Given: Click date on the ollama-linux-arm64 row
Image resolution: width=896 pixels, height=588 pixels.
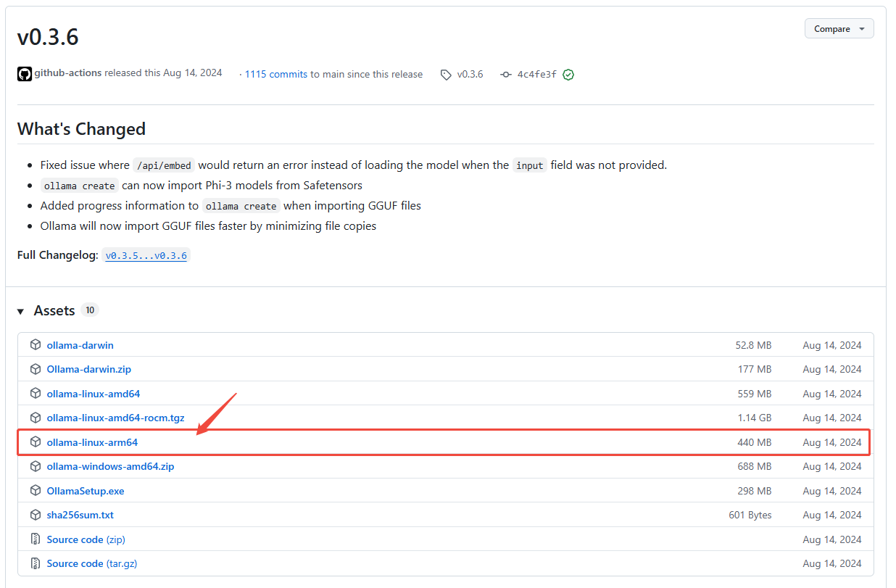Looking at the screenshot, I should (x=832, y=442).
